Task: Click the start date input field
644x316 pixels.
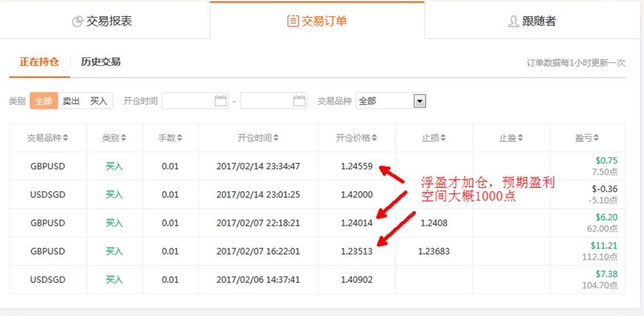Action: pos(195,101)
